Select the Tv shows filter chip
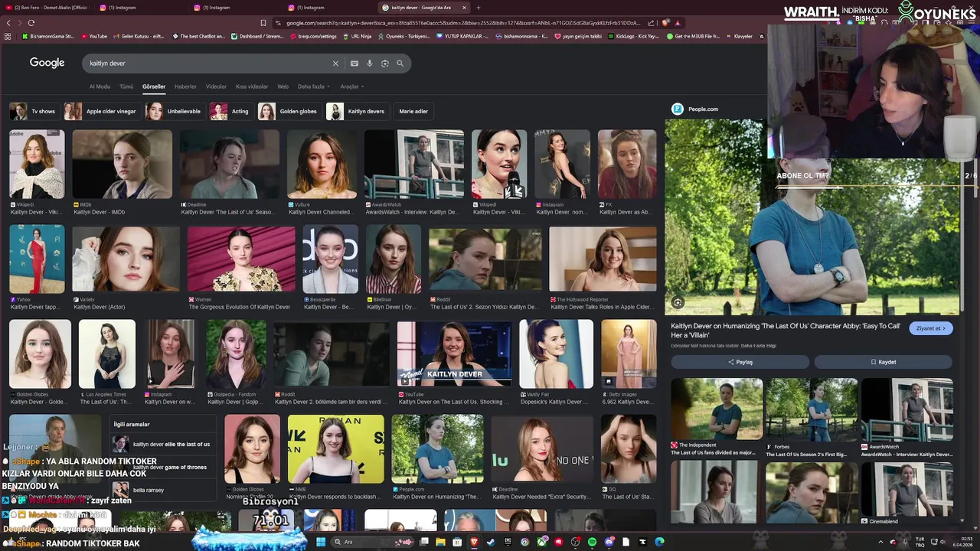 point(34,111)
